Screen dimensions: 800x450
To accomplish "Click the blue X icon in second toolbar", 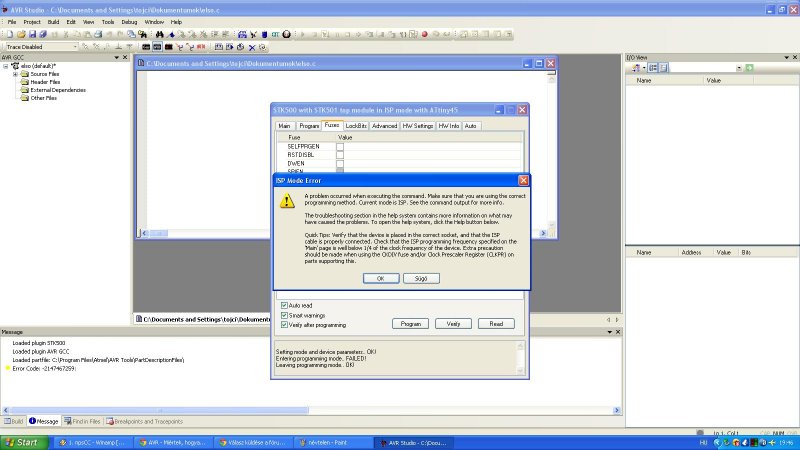I will tap(252, 47).
